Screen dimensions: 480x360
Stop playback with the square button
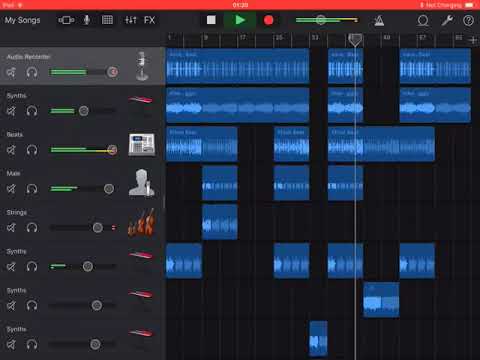tap(211, 20)
